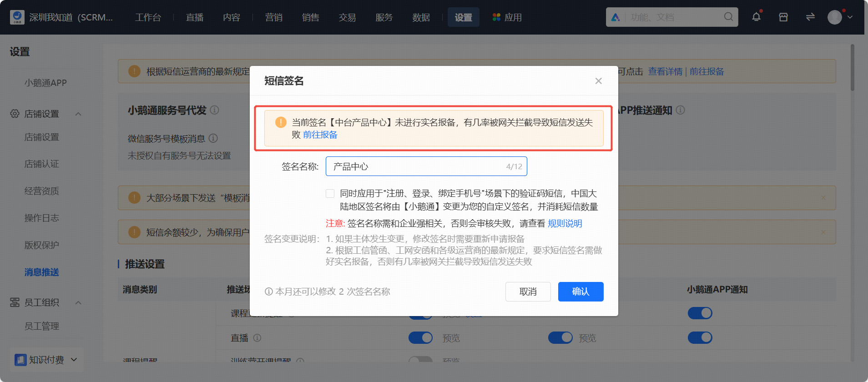Close the 短信签名 dialog with X
This screenshot has width=868, height=382.
click(x=598, y=81)
